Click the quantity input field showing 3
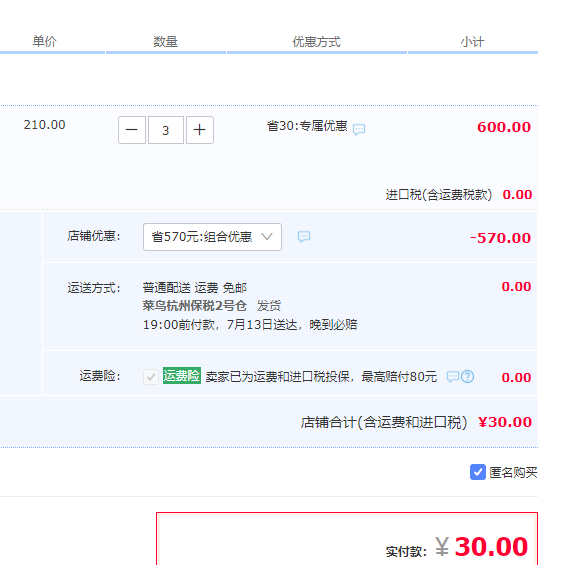Image resolution: width=568 pixels, height=565 pixels. click(x=166, y=130)
